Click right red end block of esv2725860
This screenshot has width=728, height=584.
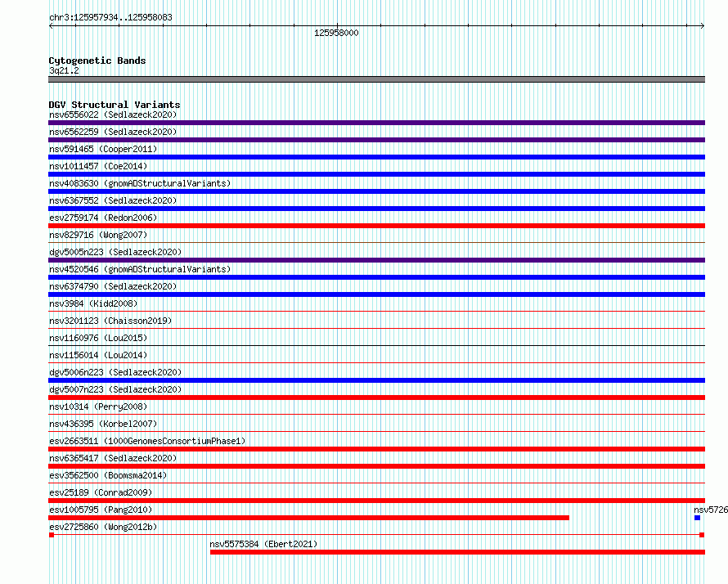702,535
